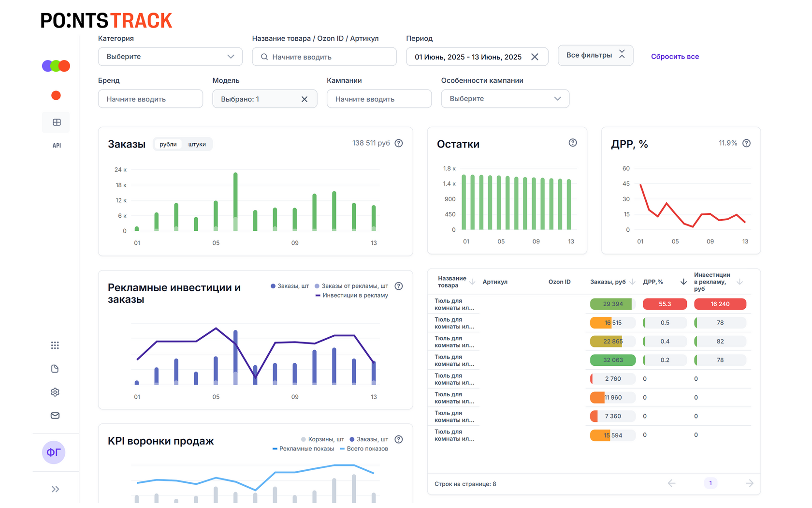Toggle Заказы от рекламы, шт legend
Image resolution: width=812 pixels, height=508 pixels.
[x=351, y=286]
